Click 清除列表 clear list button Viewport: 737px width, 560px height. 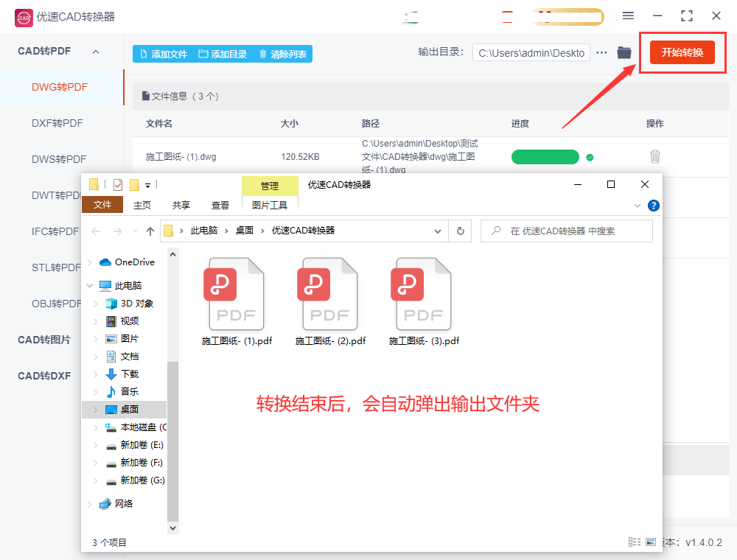[x=282, y=54]
